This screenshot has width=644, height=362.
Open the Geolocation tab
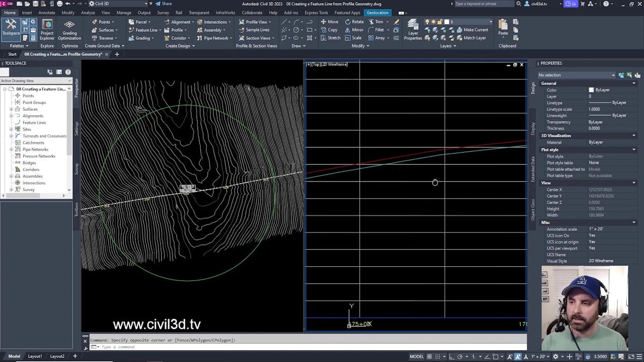coord(377,13)
